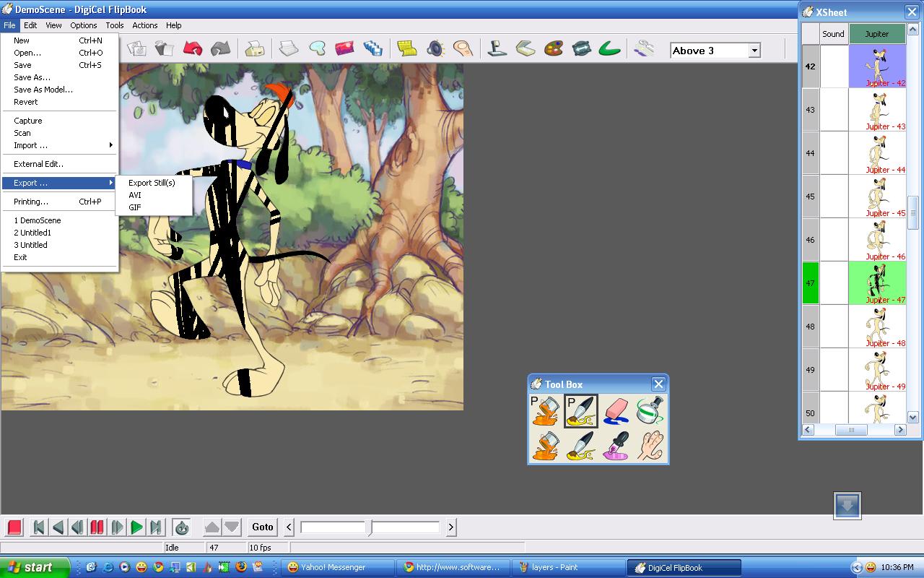This screenshot has height=578, width=924.
Task: Switch to Yahoo! Messenger taskbar button
Action: pos(338,567)
